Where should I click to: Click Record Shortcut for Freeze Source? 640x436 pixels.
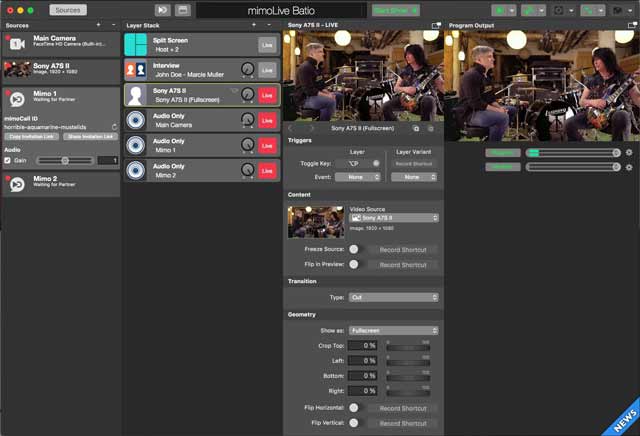pos(403,250)
